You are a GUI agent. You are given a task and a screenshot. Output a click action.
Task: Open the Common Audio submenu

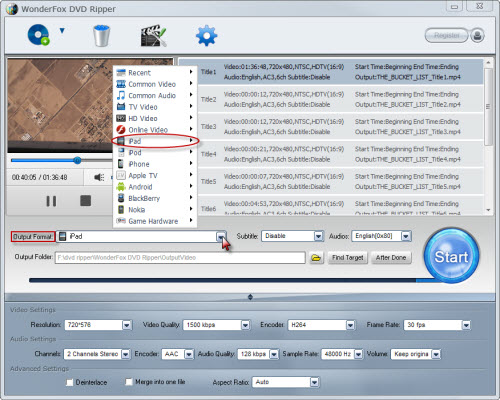(x=155, y=95)
